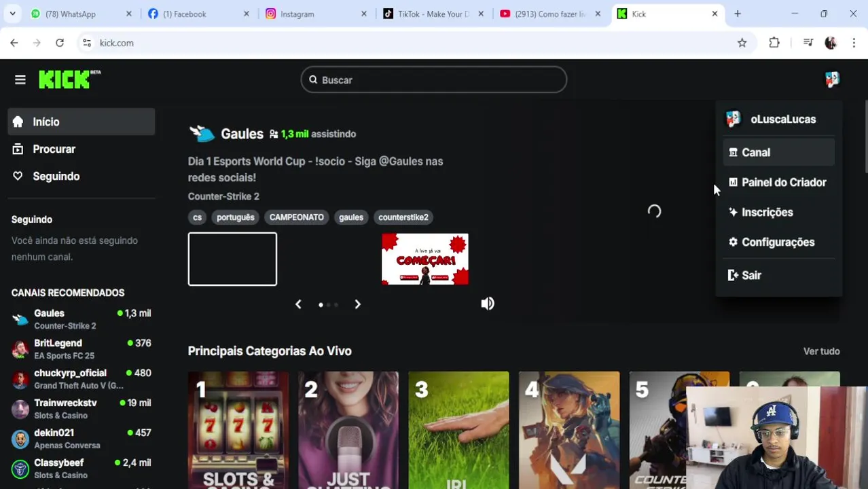Image resolution: width=868 pixels, height=489 pixels.
Task: Open Valorant category card number 4
Action: click(569, 430)
